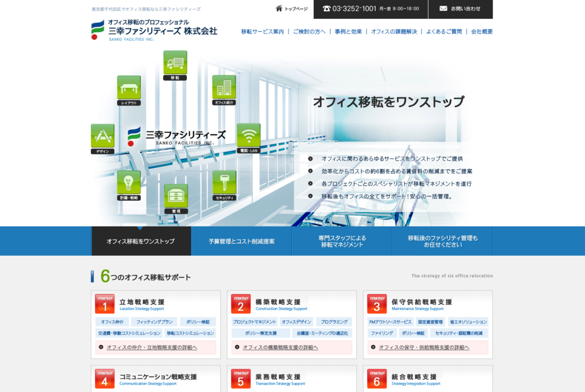Click the Strategy 5 red badge
585x392 pixels.
[241, 379]
